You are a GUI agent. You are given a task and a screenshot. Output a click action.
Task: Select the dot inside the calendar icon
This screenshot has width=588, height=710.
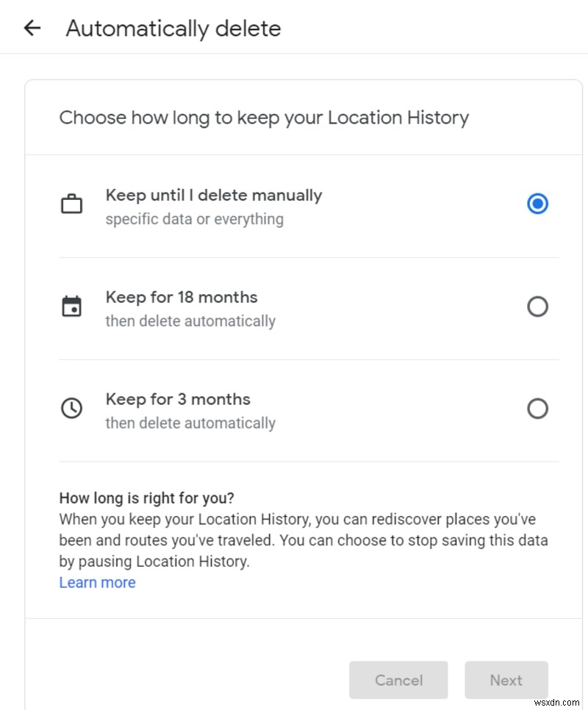(73, 309)
